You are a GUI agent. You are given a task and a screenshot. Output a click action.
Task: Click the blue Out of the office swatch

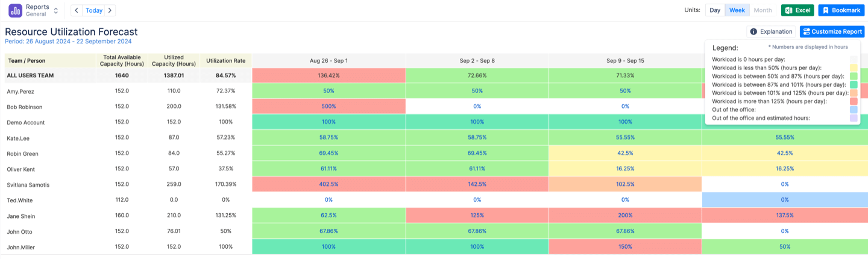[x=853, y=110]
